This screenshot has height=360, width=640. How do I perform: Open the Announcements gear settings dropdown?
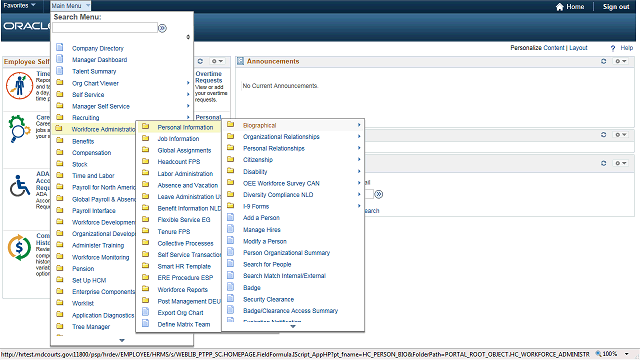click(621, 61)
